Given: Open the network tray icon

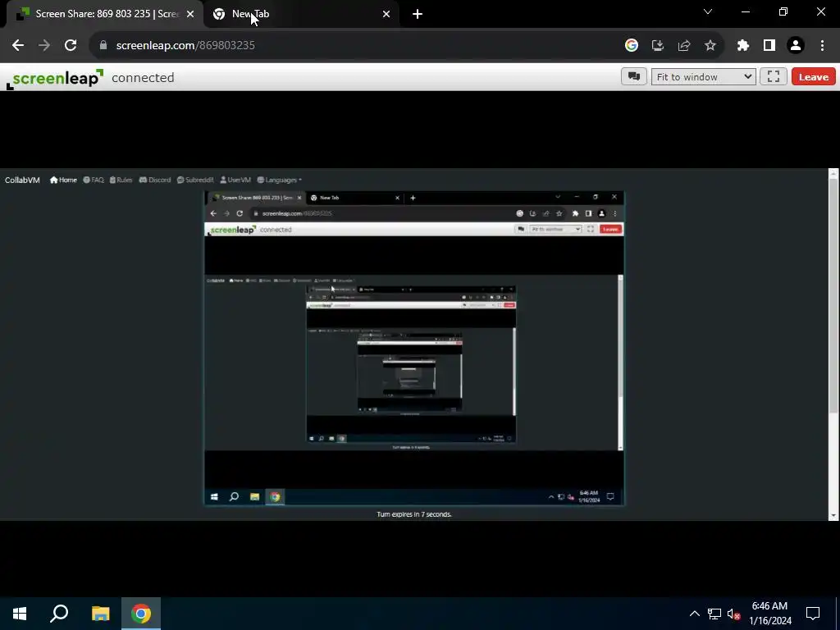Looking at the screenshot, I should pos(714,614).
